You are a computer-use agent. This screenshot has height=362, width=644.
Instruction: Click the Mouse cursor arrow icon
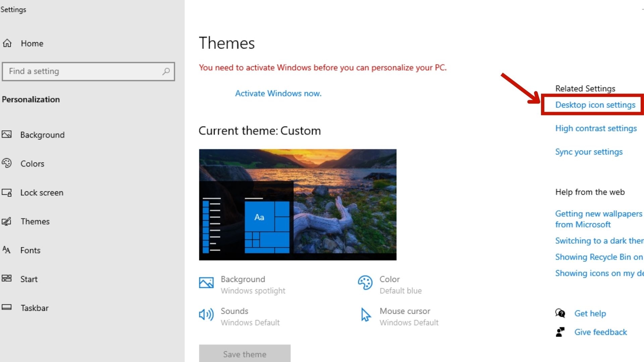[x=366, y=315]
